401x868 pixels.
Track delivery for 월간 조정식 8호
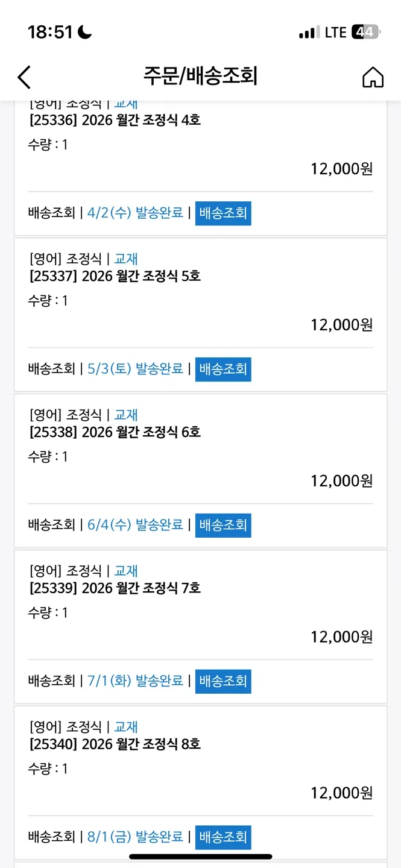coord(223,837)
